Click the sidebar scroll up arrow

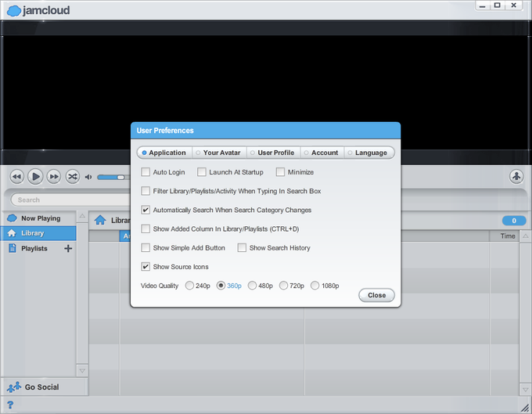pos(82,217)
